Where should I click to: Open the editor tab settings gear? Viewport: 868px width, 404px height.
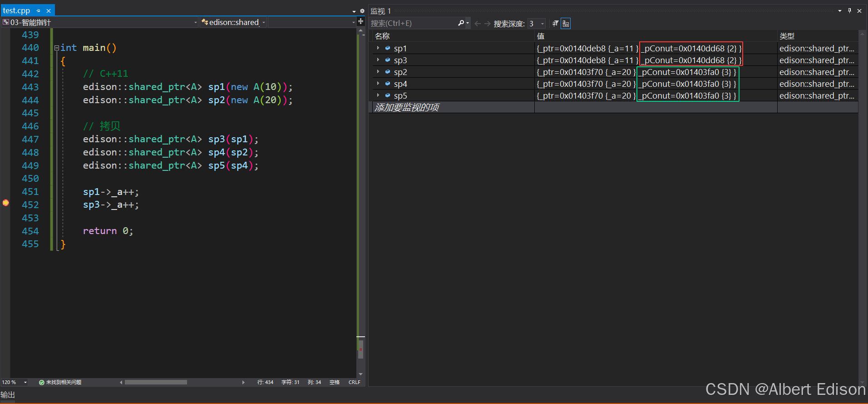pos(362,11)
